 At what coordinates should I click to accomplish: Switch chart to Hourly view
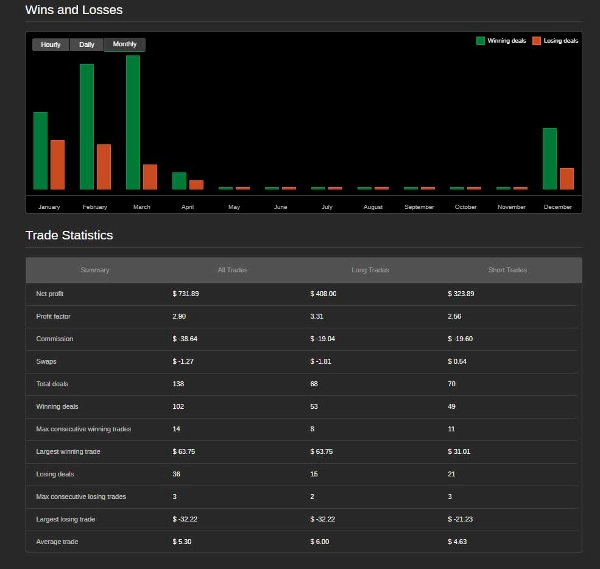(51, 44)
